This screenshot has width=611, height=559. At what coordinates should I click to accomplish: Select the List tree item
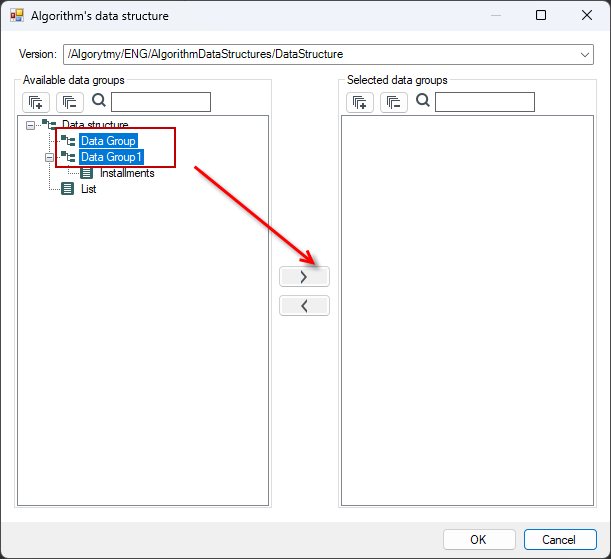click(x=88, y=189)
